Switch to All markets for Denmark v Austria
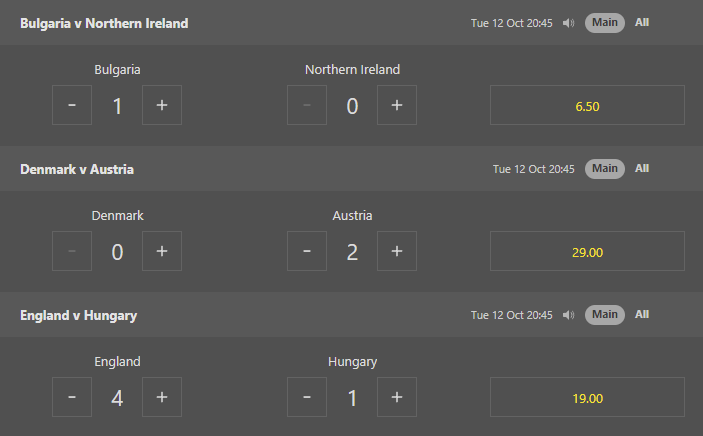The image size is (703, 436). (x=642, y=169)
